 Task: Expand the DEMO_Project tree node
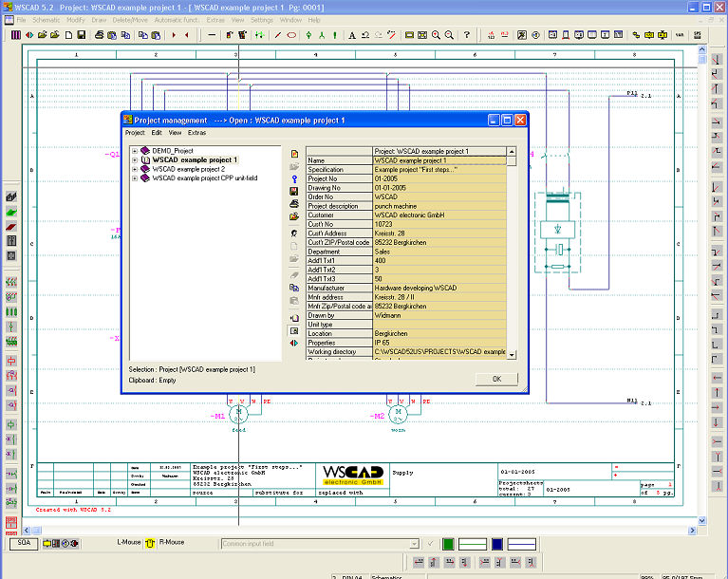point(135,151)
